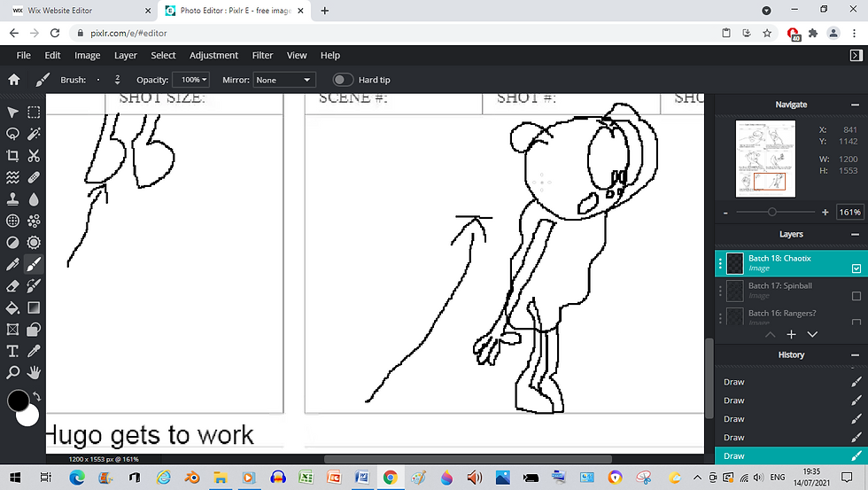Image resolution: width=868 pixels, height=490 pixels.
Task: Select the Arrange (pointer) tool
Action: point(12,113)
